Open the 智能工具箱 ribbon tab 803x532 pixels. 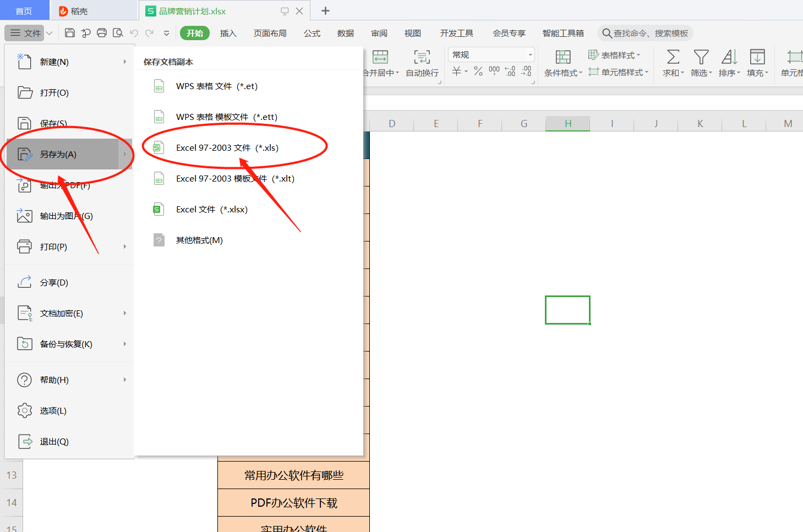(x=563, y=33)
